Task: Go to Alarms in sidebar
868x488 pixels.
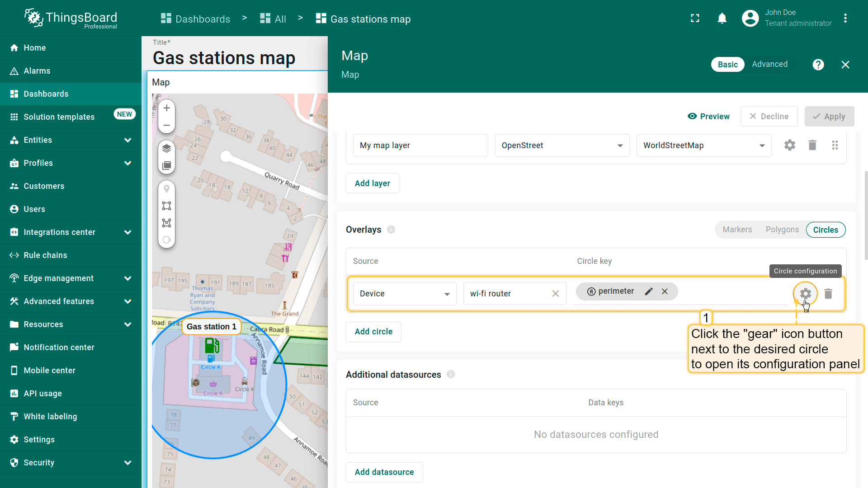Action: [x=37, y=71]
